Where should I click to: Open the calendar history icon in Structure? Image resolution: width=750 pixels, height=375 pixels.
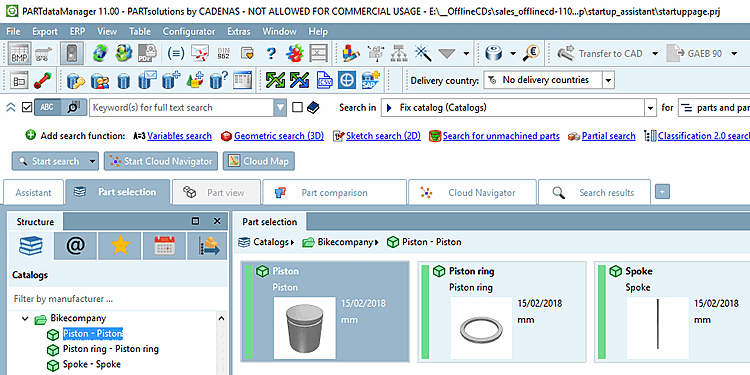coord(165,246)
